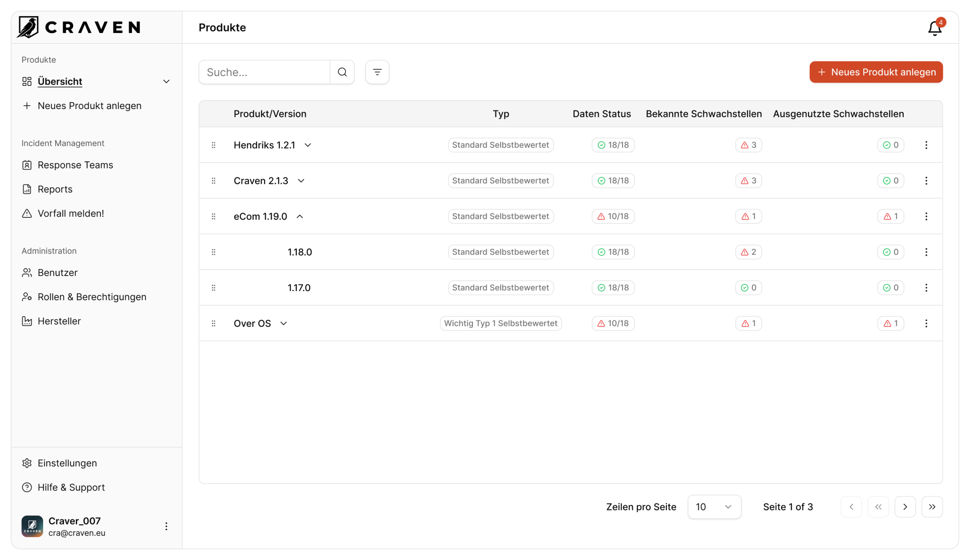Click the Craven logo
Screen dimensions: 970x560
tap(79, 27)
